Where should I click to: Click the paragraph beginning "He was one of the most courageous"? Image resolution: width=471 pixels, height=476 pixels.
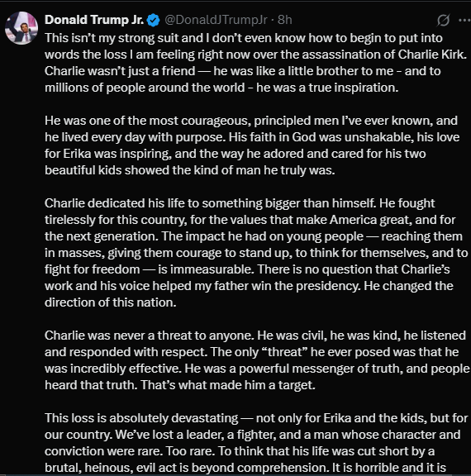[x=252, y=145]
